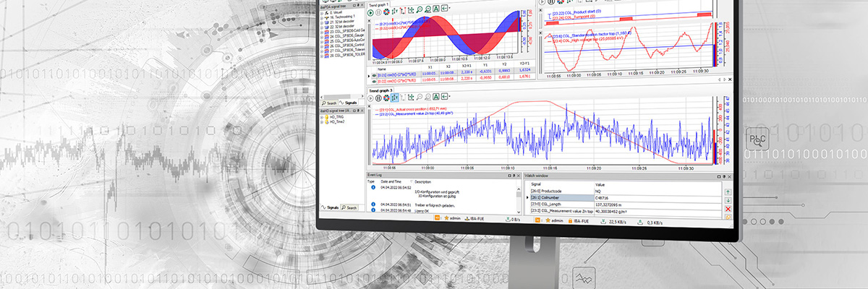Pause Trend graph 1 with pause button

tap(378, 12)
